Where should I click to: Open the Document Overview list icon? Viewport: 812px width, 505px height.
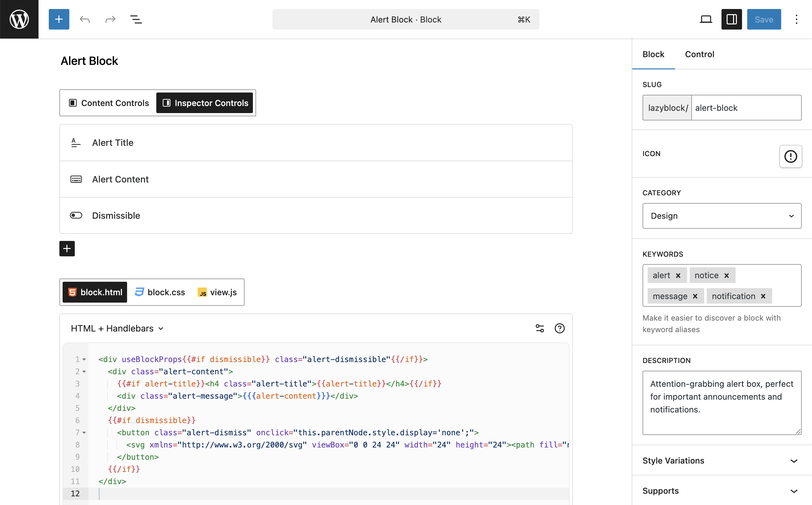pyautogui.click(x=136, y=19)
